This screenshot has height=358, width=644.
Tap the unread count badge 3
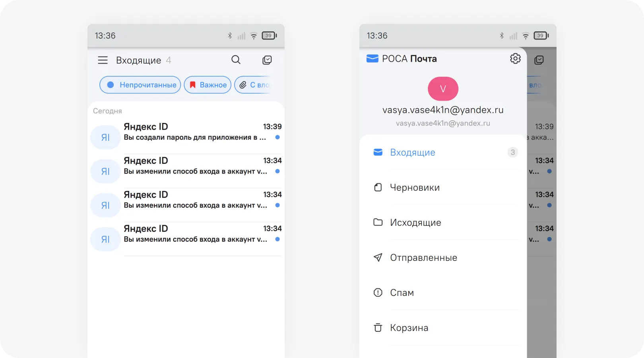(513, 152)
